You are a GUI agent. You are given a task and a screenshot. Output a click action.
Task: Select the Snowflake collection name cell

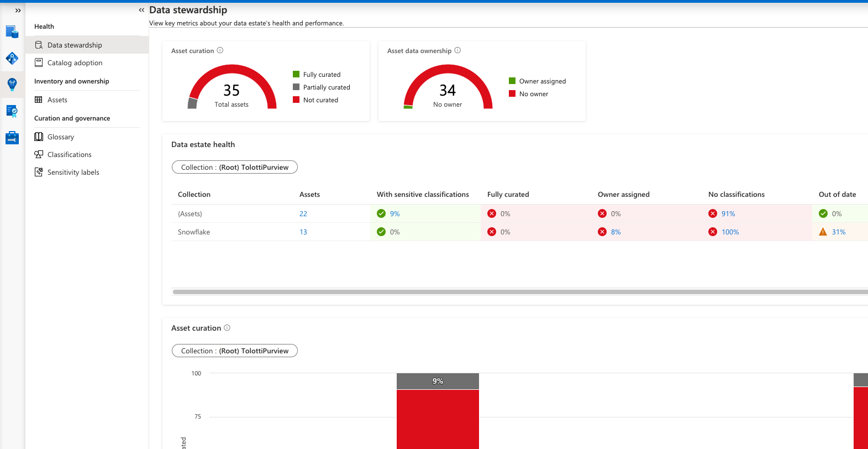coord(194,232)
